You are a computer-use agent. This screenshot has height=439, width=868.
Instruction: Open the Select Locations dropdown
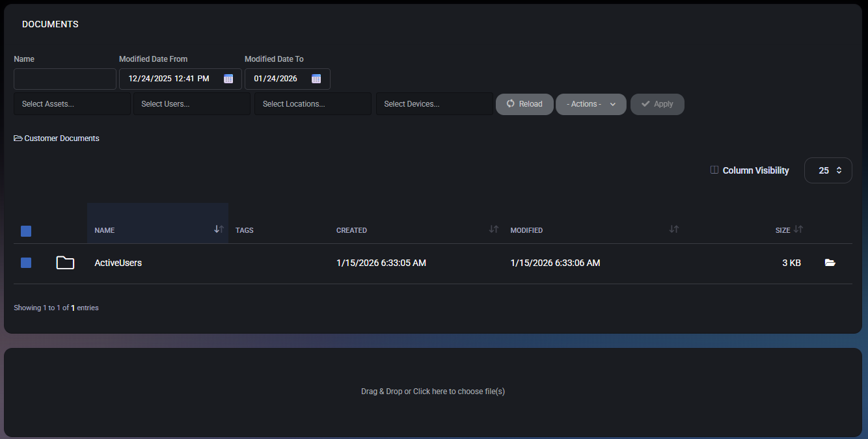(x=312, y=104)
